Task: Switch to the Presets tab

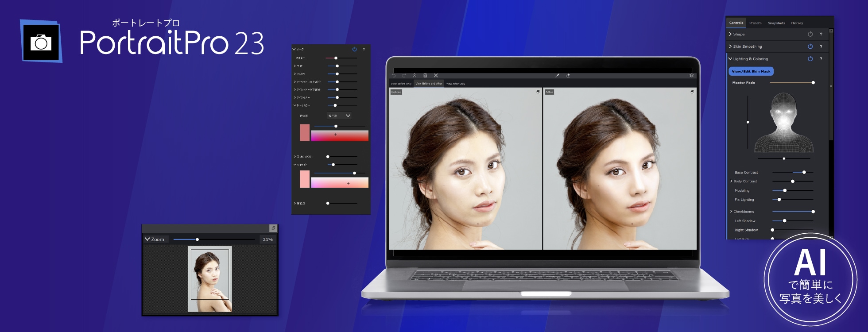Action: [x=756, y=23]
